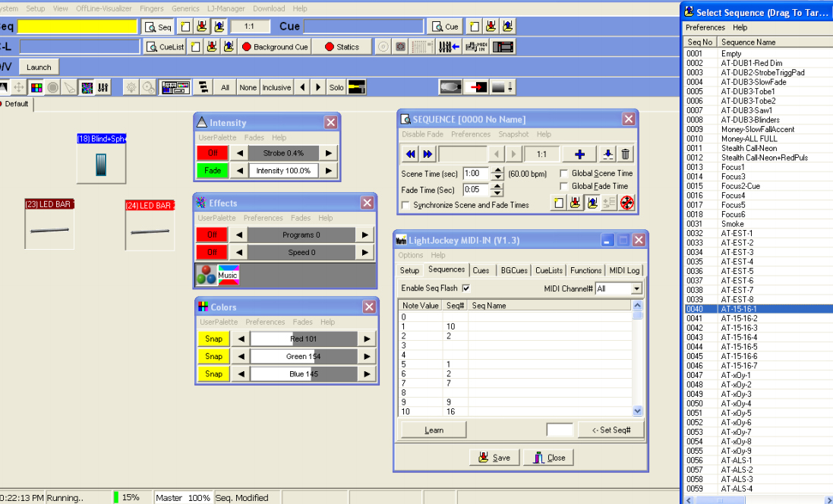Image resolution: width=833 pixels, height=504 pixels.
Task: Increase Intensity 100.0% with right arrow
Action: [x=328, y=171]
